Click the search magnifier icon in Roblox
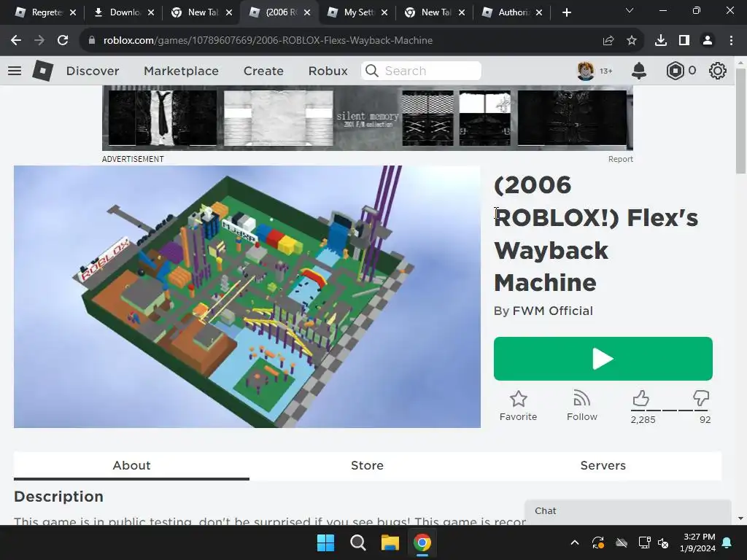Image resolution: width=747 pixels, height=560 pixels. (x=372, y=71)
